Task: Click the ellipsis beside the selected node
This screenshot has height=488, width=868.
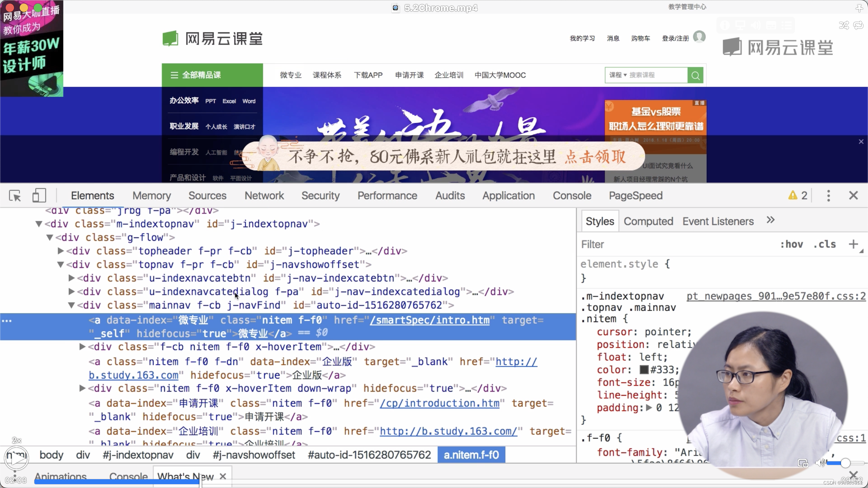Action: [x=7, y=321]
